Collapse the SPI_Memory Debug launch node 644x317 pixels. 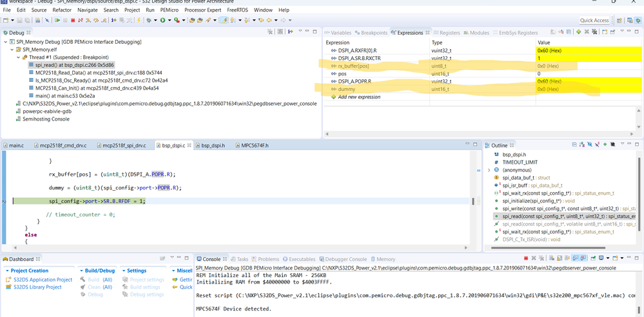coord(5,42)
